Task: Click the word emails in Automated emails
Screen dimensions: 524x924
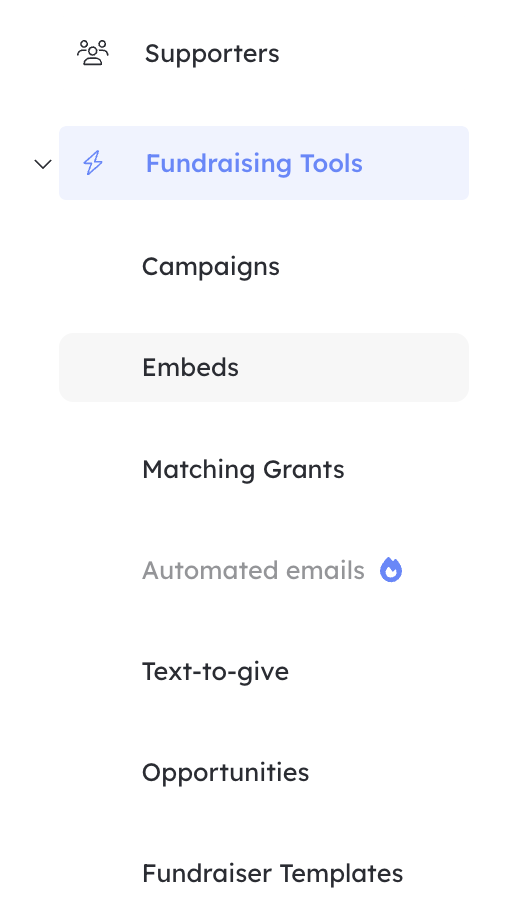Action: coord(325,570)
